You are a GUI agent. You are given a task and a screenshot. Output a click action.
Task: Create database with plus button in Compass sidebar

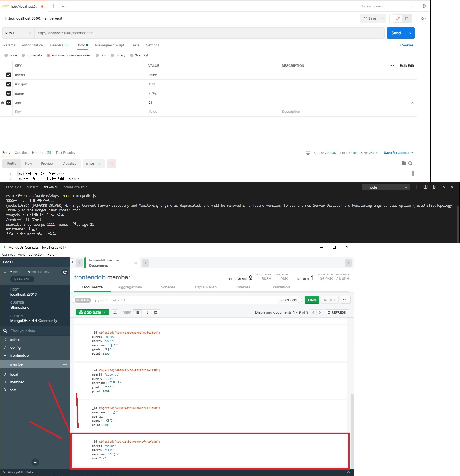35,462
